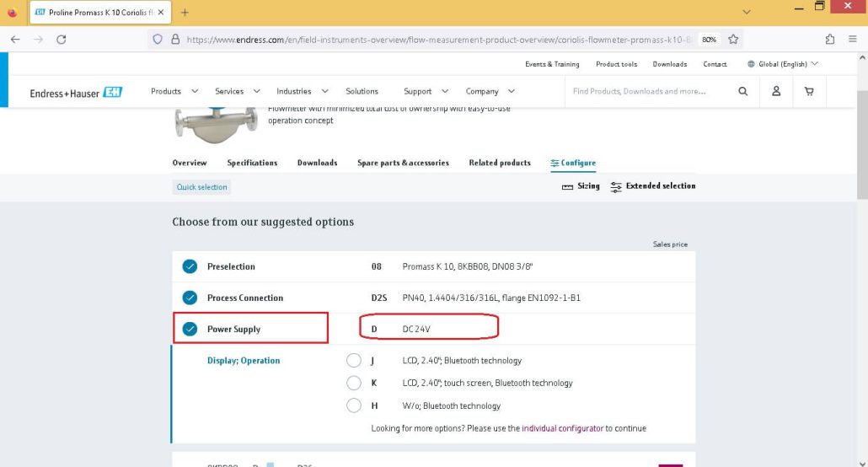Click the PN40 flange EN1092-1-B1 text
This screenshot has height=467, width=868.
pyautogui.click(x=491, y=298)
